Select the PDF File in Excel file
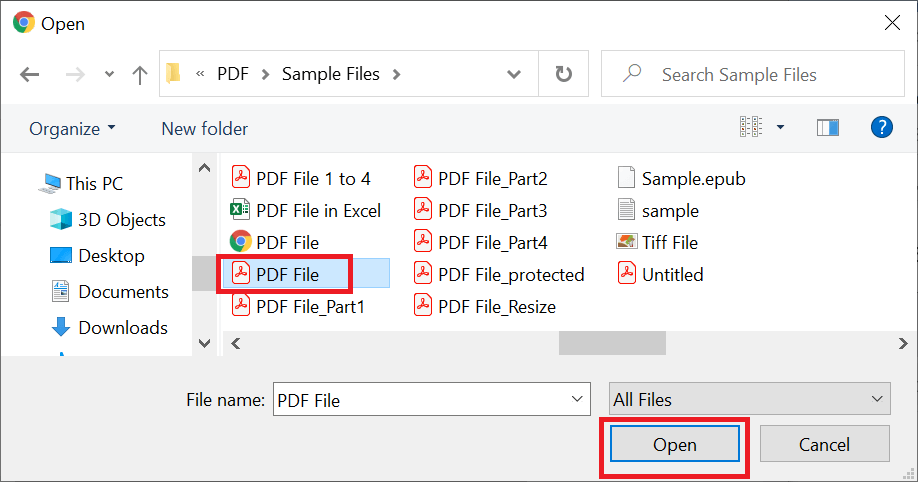The width and height of the screenshot is (918, 482). point(318,210)
